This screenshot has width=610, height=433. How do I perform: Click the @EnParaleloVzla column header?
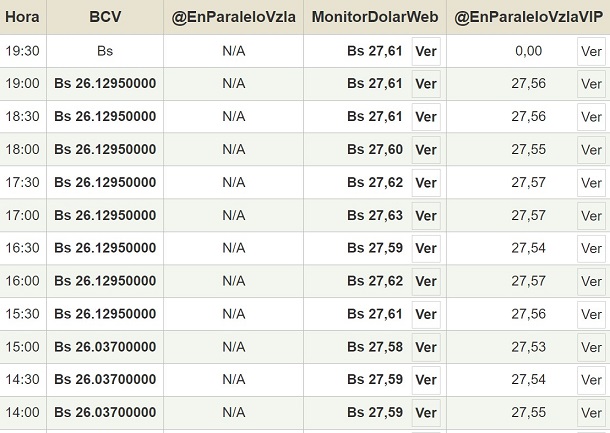(233, 17)
